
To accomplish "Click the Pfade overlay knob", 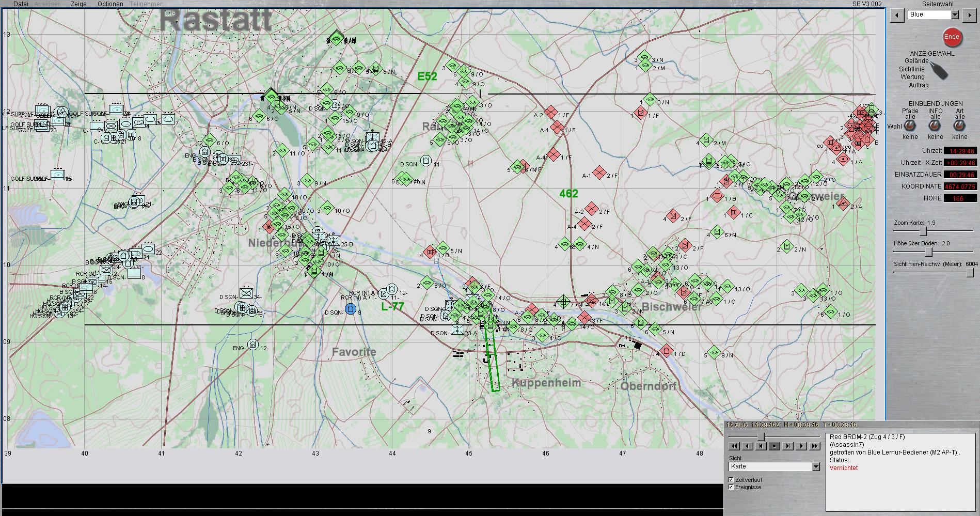I will click(x=910, y=126).
